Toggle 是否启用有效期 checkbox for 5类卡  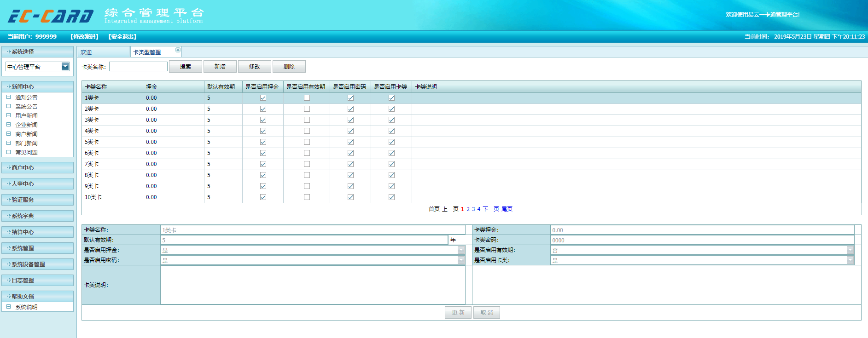[307, 142]
